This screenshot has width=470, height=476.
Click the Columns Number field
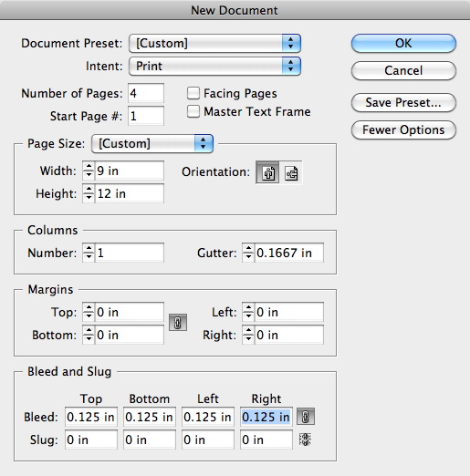click(x=130, y=253)
